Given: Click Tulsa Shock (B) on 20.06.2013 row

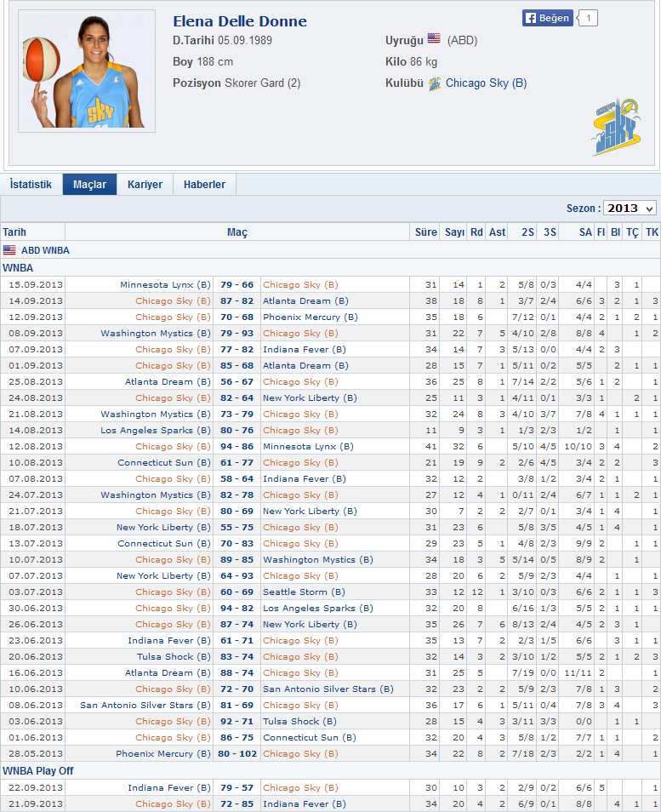Looking at the screenshot, I should [174, 656].
